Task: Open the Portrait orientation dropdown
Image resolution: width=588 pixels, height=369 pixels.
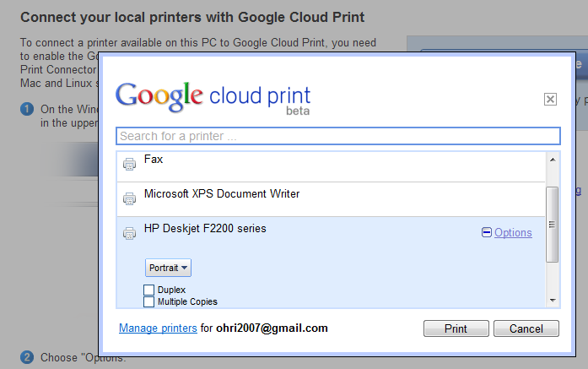Action: (169, 268)
